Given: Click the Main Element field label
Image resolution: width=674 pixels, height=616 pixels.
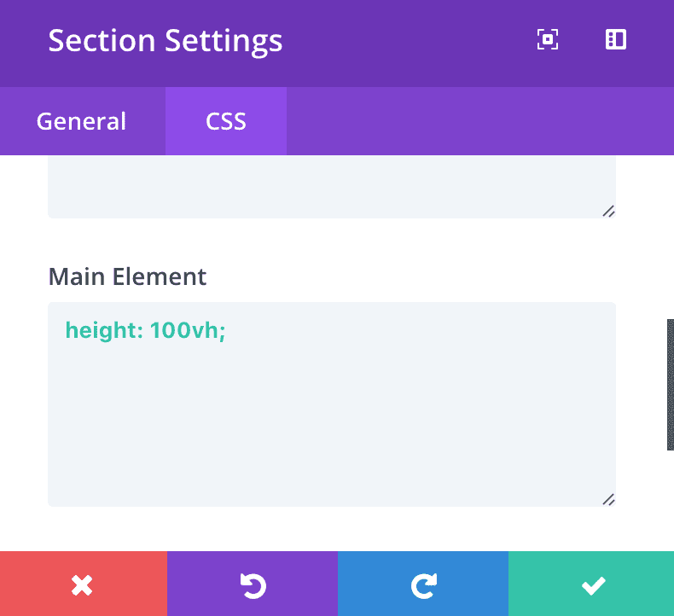Looking at the screenshot, I should (x=127, y=276).
